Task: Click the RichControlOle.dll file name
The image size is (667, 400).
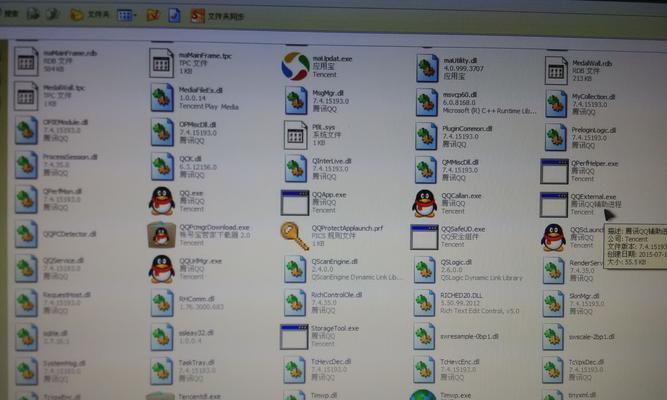Action: click(x=336, y=295)
